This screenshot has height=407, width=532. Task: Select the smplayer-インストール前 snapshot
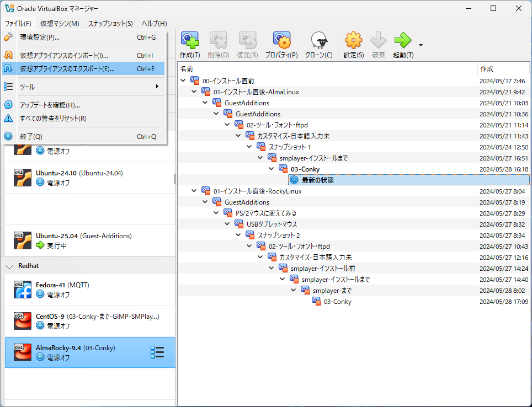[323, 268]
